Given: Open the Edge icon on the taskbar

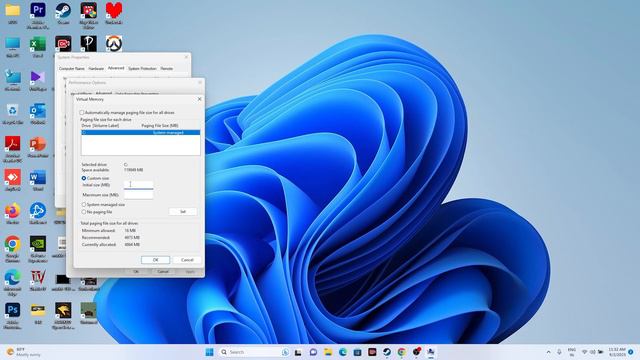Looking at the screenshot, I should tap(343, 352).
